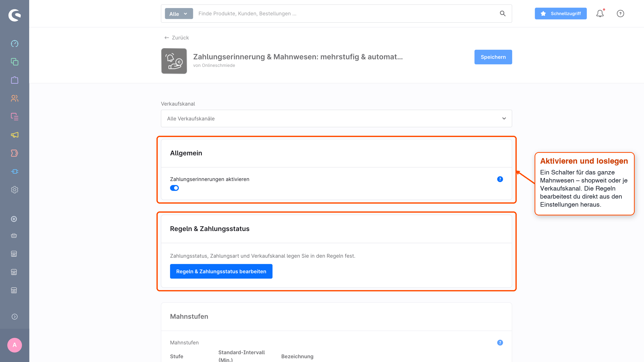Show help tooltip for Mahnstufen
The width and height of the screenshot is (644, 362).
pos(500,343)
